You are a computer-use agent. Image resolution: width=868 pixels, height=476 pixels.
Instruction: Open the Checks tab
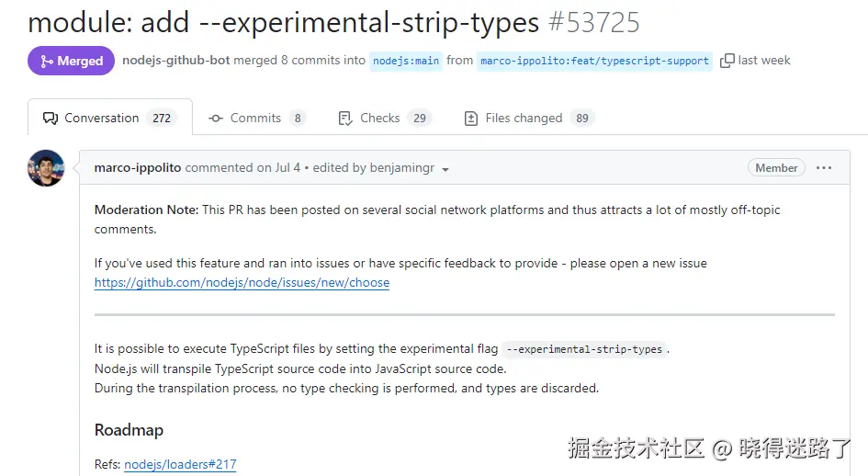[x=379, y=119]
